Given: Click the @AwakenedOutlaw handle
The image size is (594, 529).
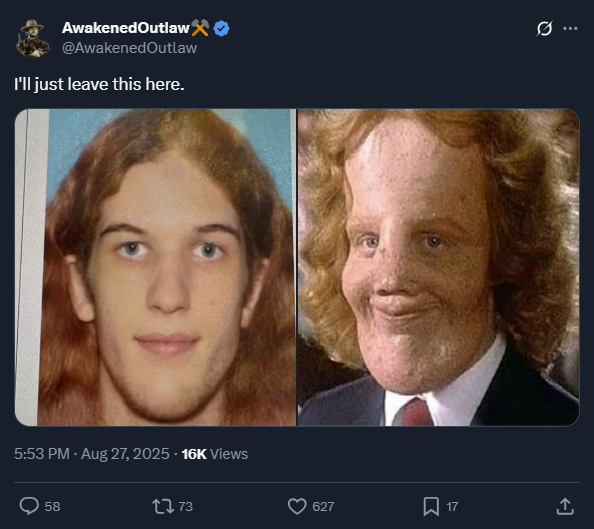Looking at the screenshot, I should click(x=130, y=48).
